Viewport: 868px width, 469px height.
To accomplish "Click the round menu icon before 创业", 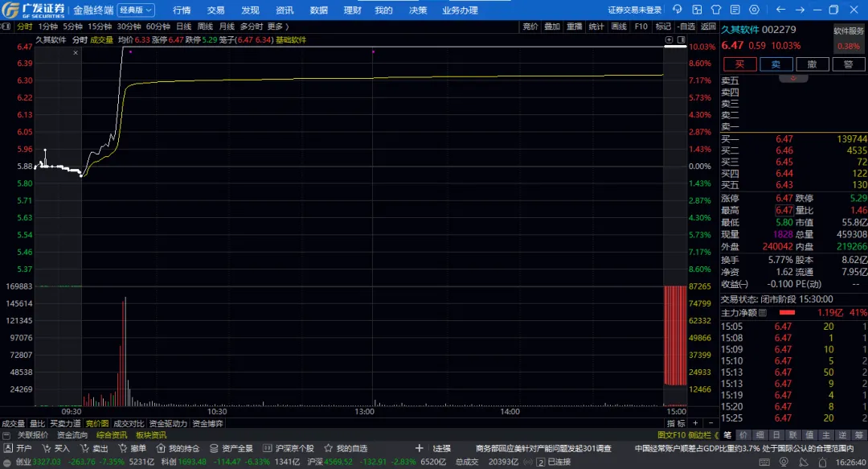I will [6, 463].
